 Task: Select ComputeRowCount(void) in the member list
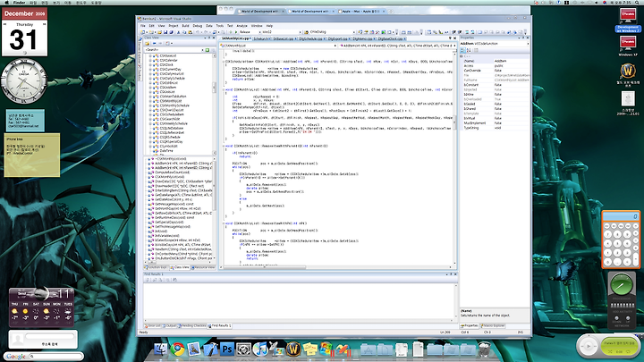(x=172, y=173)
